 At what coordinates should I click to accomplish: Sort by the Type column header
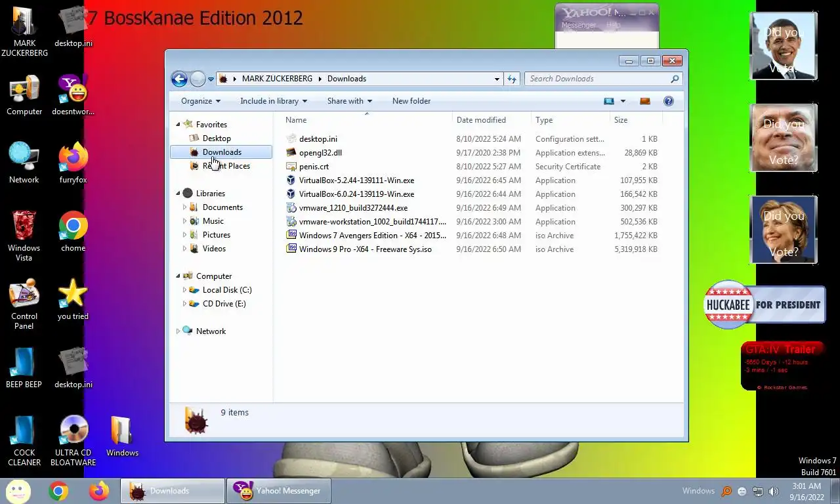coord(570,120)
